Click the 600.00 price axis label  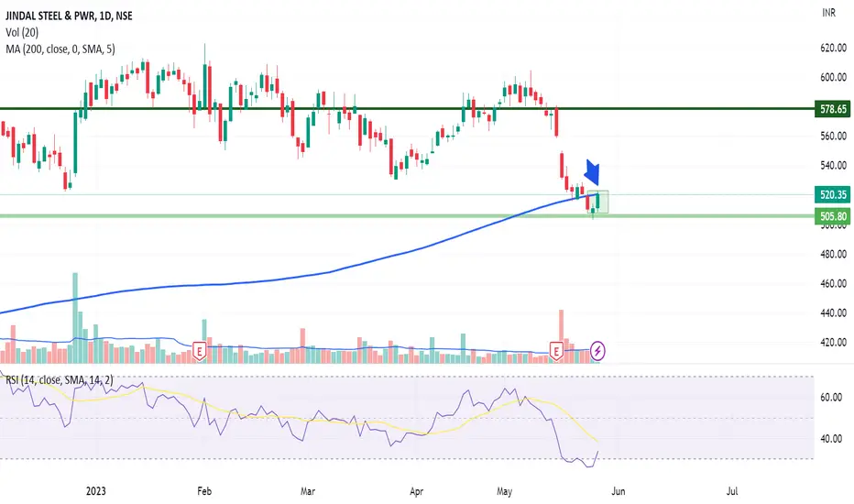pos(833,77)
